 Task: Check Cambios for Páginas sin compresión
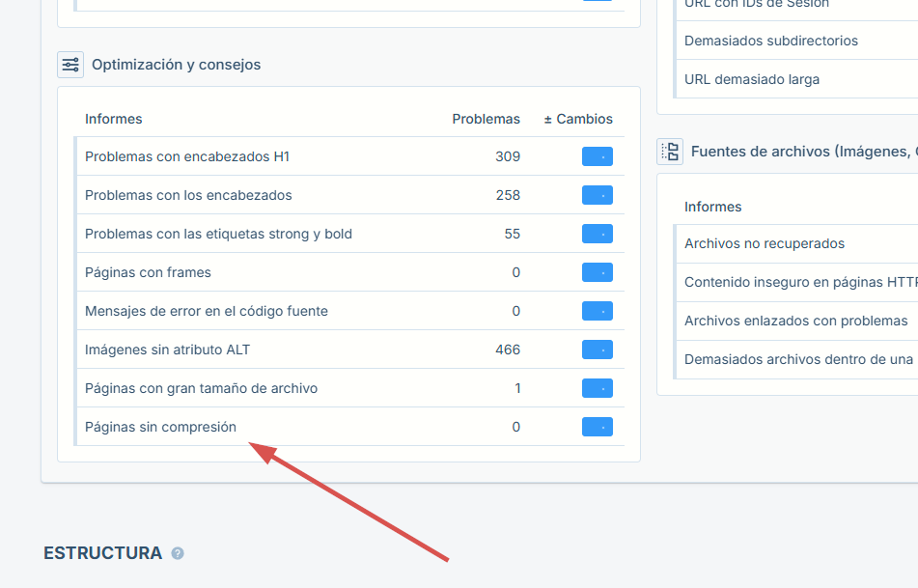tap(597, 427)
